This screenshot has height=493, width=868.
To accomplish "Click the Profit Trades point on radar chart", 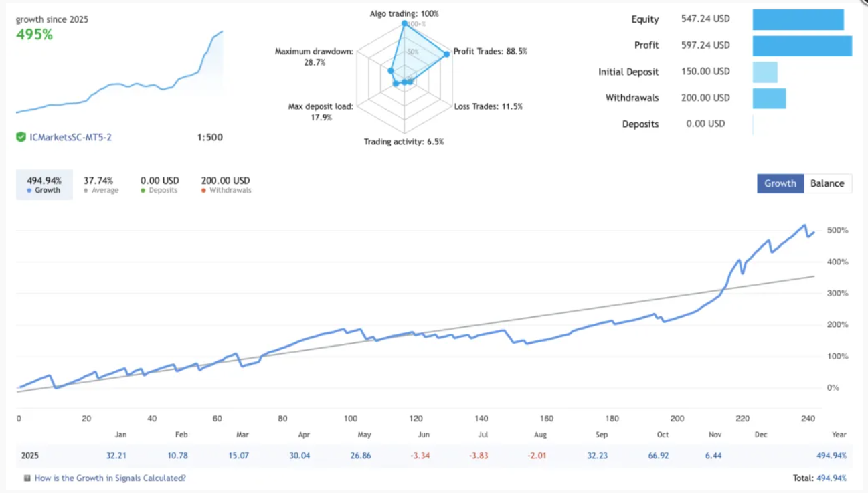I will 446,54.
